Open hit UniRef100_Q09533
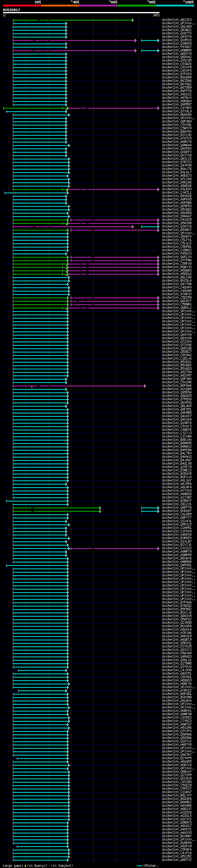 point(177,40)
